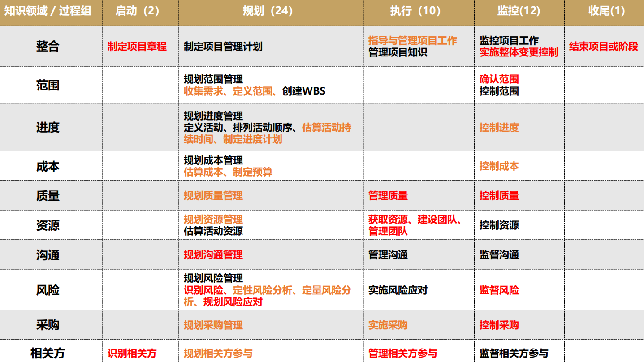Image resolution: width=644 pixels, height=362 pixels.
Task: Click the '质量' row label
Action: (x=48, y=196)
